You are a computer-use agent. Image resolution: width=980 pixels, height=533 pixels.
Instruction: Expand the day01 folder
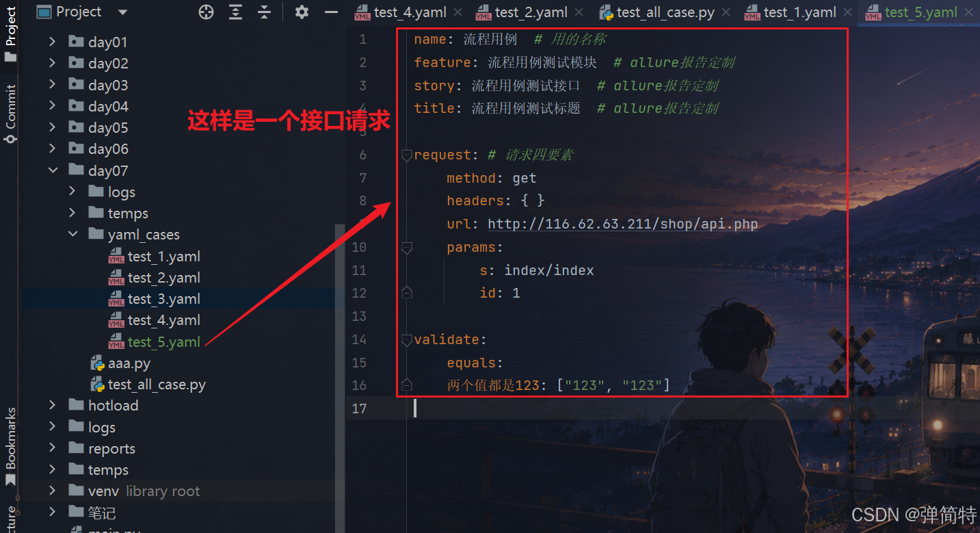pyautogui.click(x=53, y=42)
